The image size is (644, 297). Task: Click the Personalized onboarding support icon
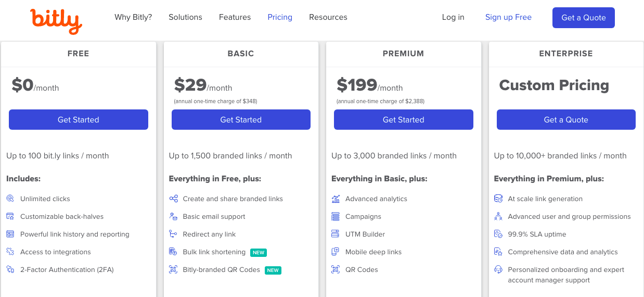coord(498,269)
